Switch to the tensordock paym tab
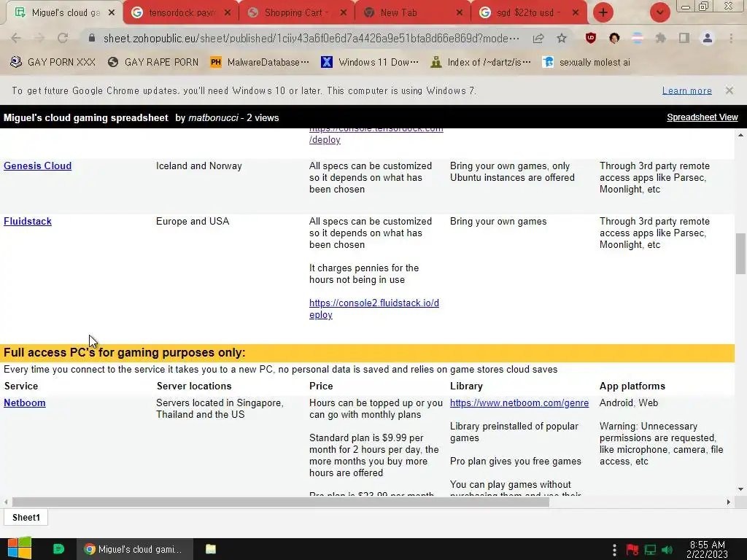 (x=181, y=13)
